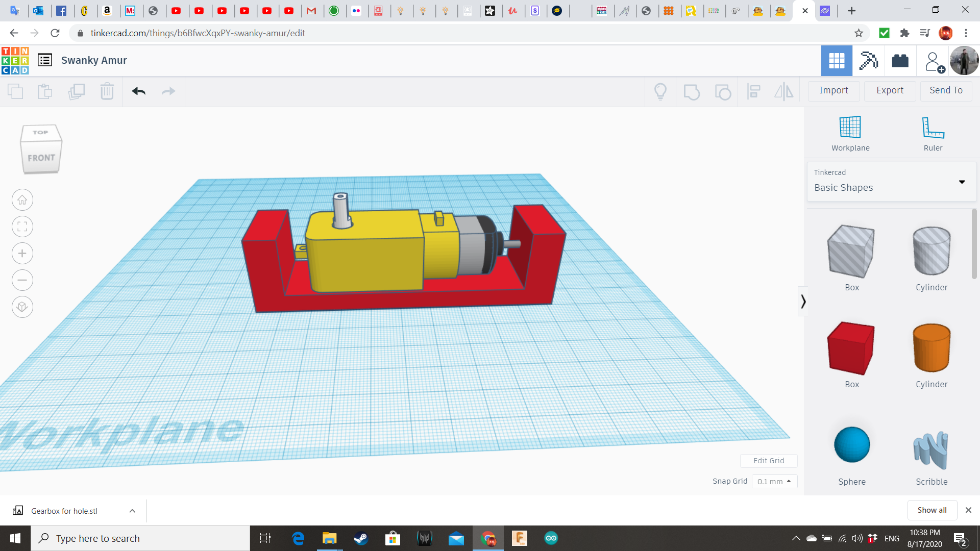Screen dimensions: 980x551
Task: Click Fit all in view icon
Action: [22, 227]
